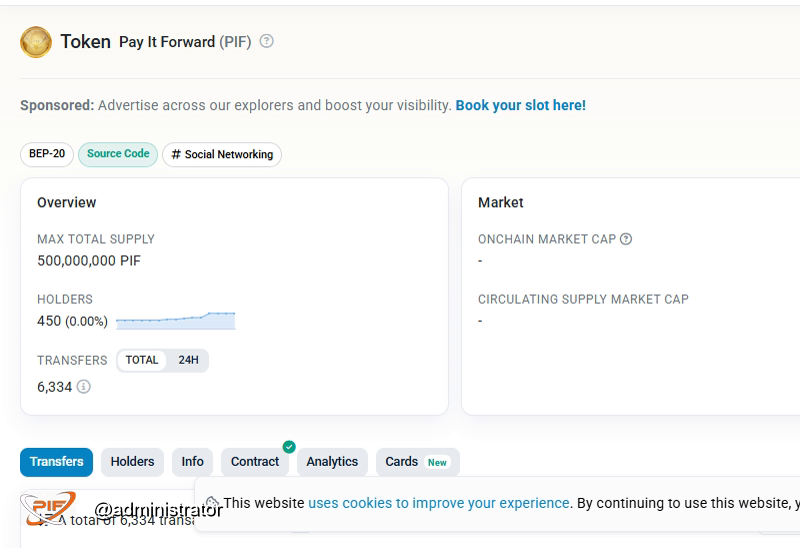Image resolution: width=800 pixels, height=548 pixels.
Task: Click the Source Code badge
Action: click(118, 154)
